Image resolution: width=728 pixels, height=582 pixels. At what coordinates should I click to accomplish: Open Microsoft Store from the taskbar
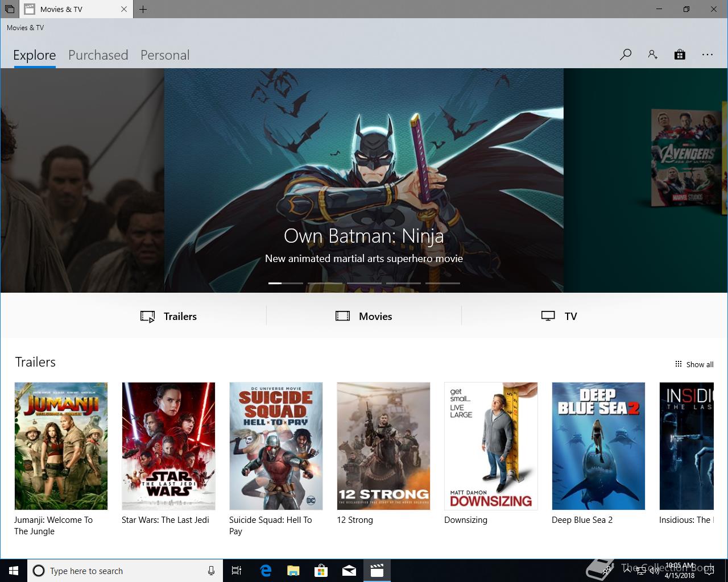point(321,571)
